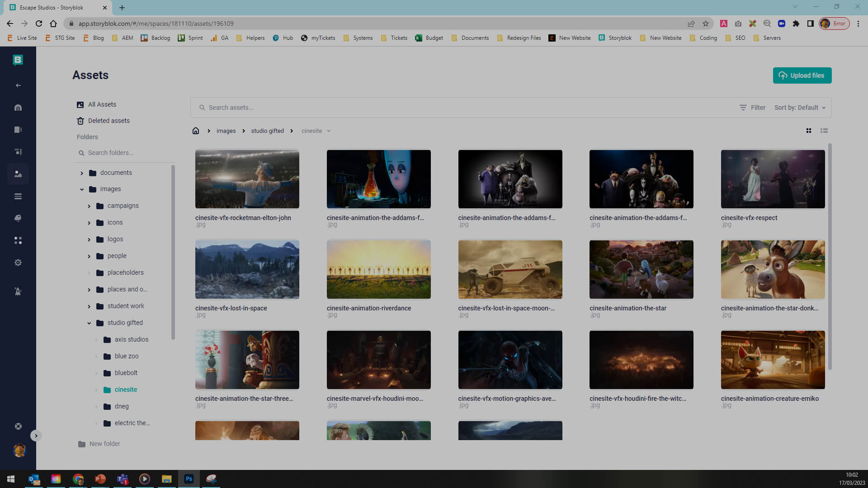Click the breadcrumb home icon

click(196, 131)
